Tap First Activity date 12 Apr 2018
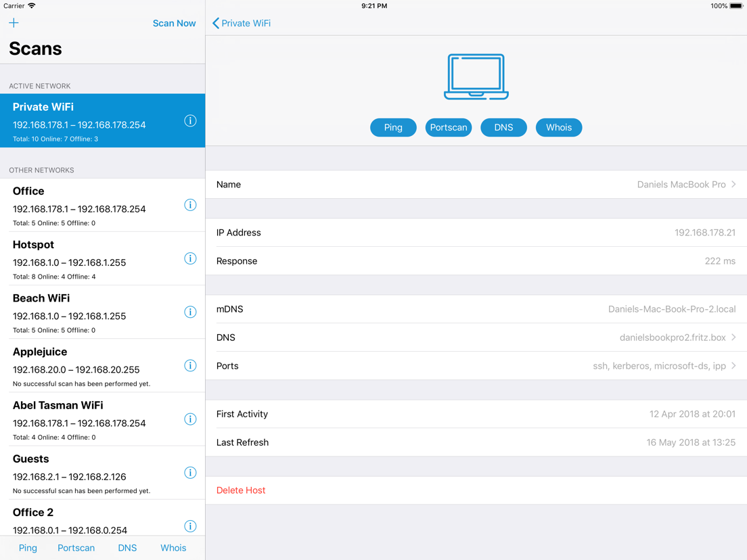This screenshot has width=747, height=560. (x=692, y=415)
